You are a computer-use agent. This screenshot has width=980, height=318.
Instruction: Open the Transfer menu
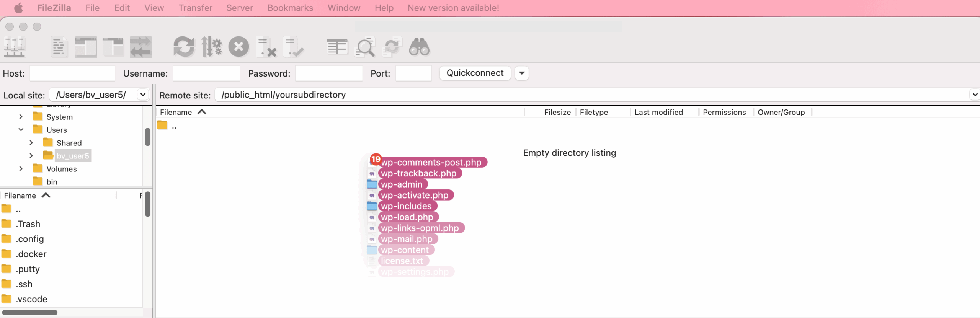point(195,8)
